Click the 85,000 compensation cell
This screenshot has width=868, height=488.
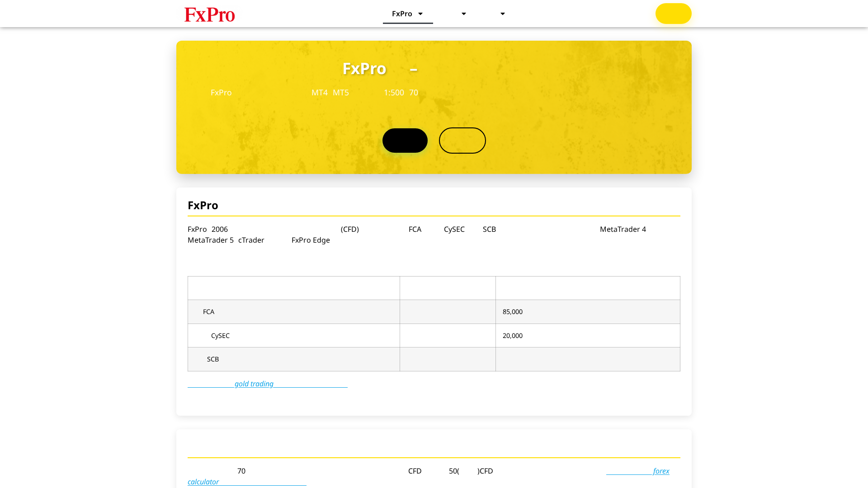tap(513, 312)
